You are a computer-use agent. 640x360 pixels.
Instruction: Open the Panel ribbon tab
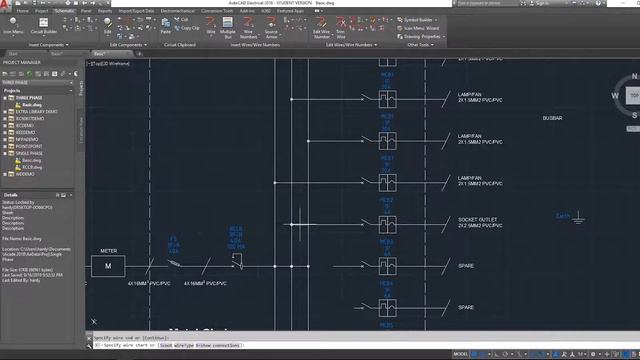coord(86,11)
